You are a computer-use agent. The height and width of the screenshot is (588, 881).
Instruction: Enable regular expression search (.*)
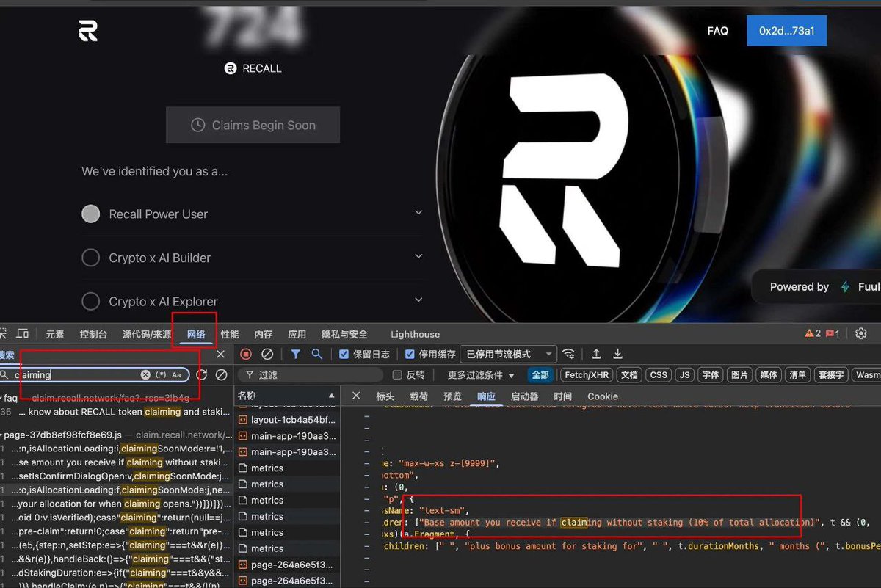pyautogui.click(x=162, y=374)
